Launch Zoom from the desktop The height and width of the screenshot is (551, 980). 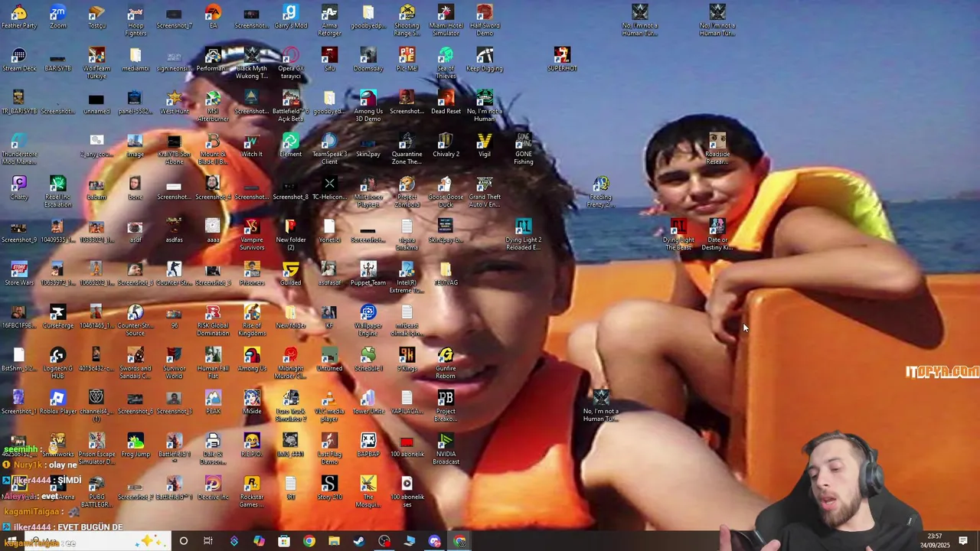[58, 17]
